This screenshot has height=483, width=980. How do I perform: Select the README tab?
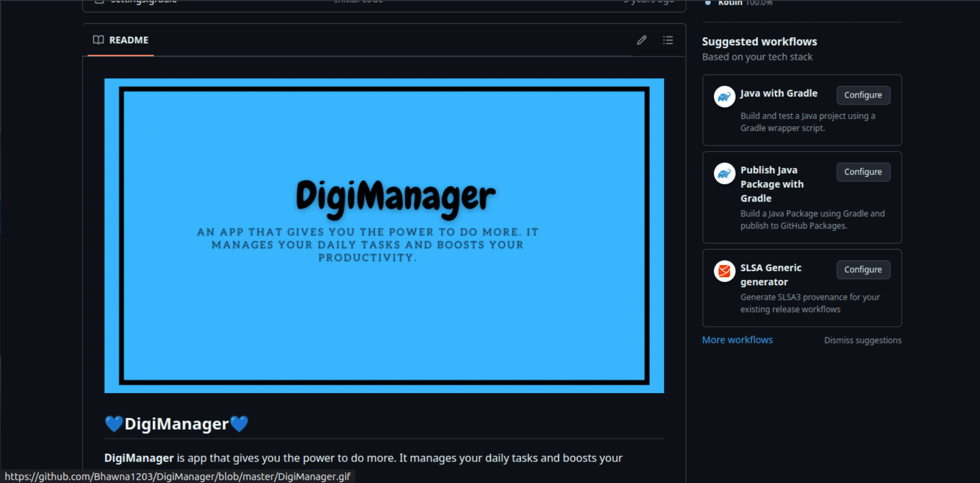point(121,40)
